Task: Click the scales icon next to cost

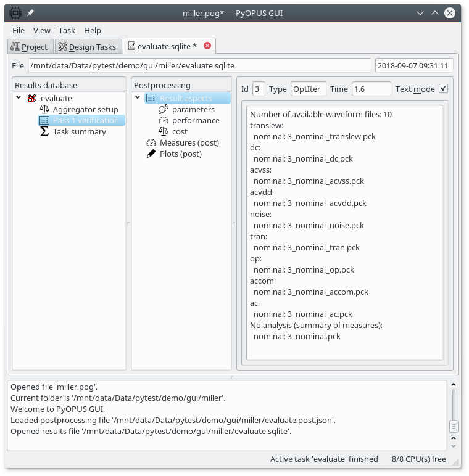Action: click(164, 131)
